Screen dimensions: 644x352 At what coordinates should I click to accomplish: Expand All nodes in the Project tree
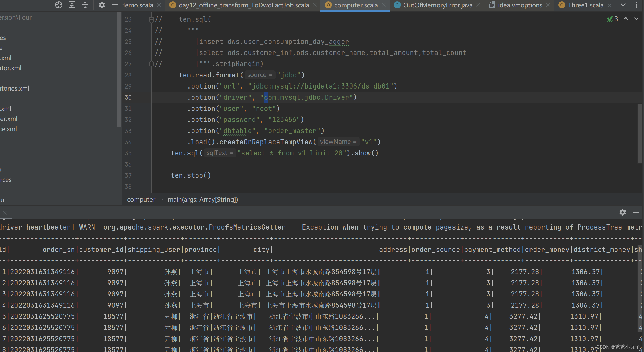tap(72, 5)
